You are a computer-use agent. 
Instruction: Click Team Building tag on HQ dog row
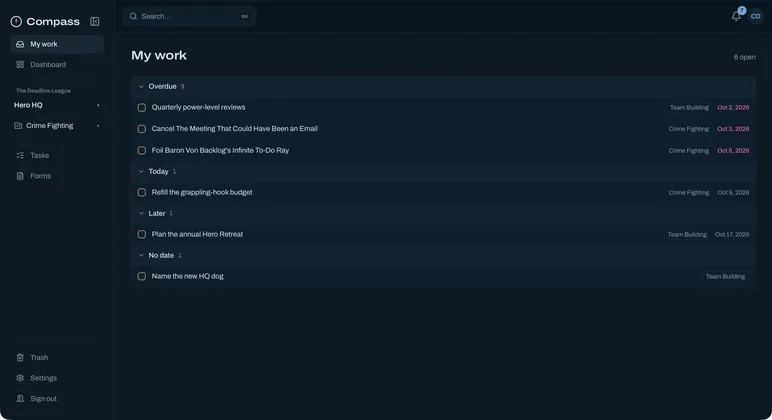coord(725,276)
